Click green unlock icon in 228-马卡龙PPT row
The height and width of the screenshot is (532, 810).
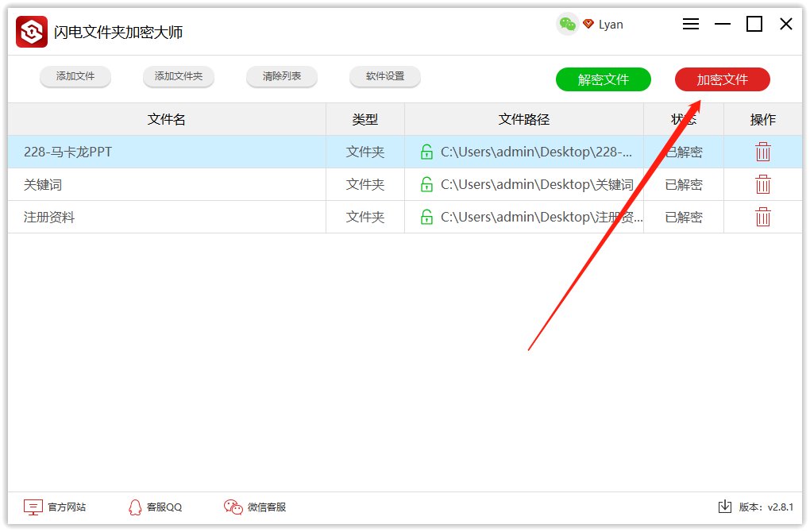click(x=426, y=152)
